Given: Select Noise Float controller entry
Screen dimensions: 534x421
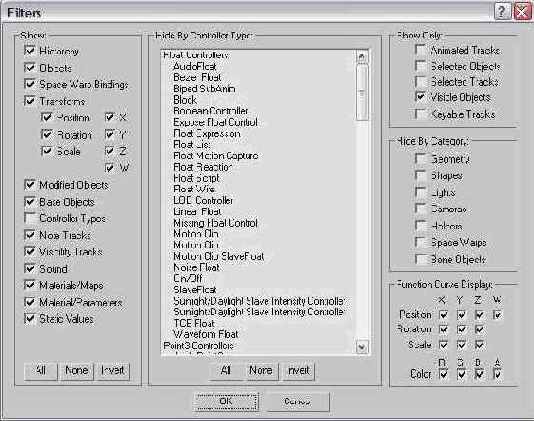Looking at the screenshot, I should pos(197,267).
